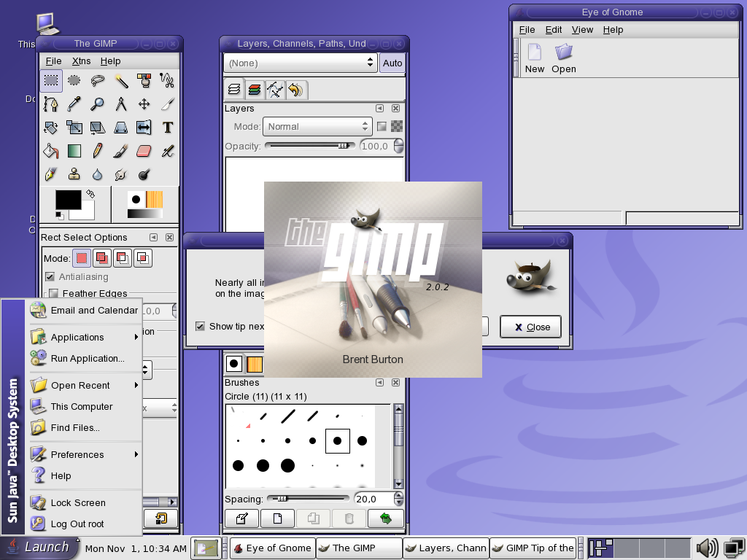Uncheck the Show tip next time option
747x560 pixels.
point(201,326)
